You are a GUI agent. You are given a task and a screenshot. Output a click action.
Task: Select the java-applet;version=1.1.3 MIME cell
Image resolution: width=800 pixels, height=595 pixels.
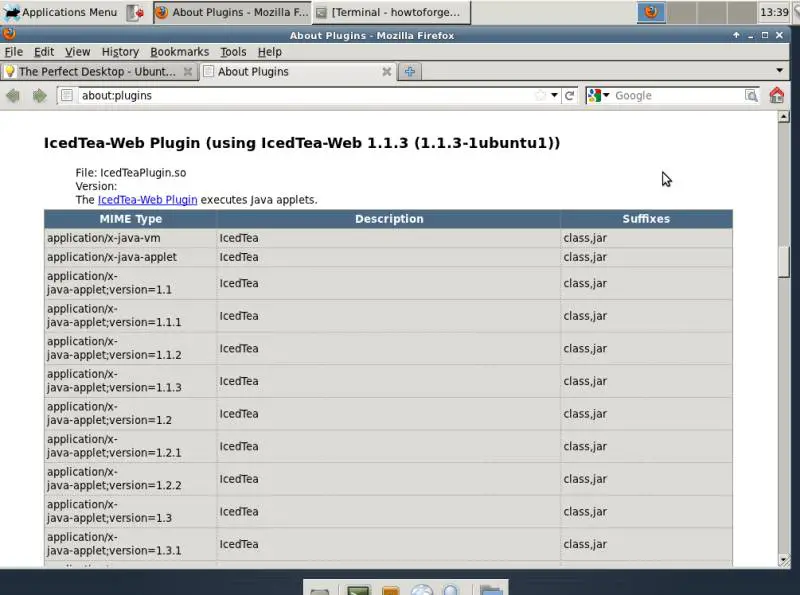(131, 381)
